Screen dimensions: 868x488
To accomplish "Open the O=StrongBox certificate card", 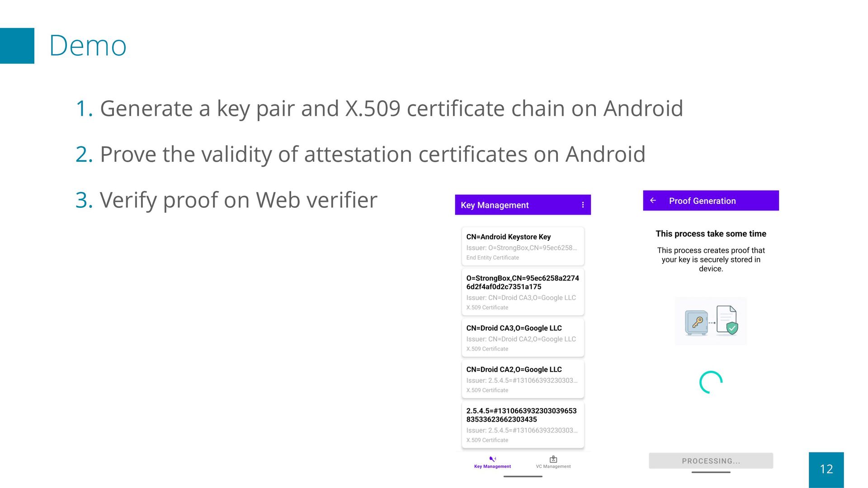I will click(x=523, y=292).
